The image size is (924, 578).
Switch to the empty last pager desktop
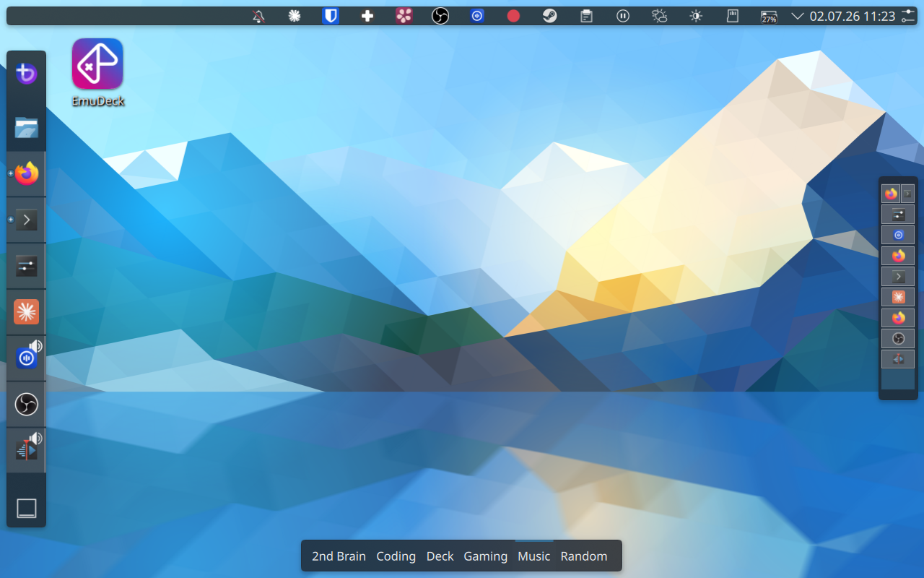click(x=898, y=380)
